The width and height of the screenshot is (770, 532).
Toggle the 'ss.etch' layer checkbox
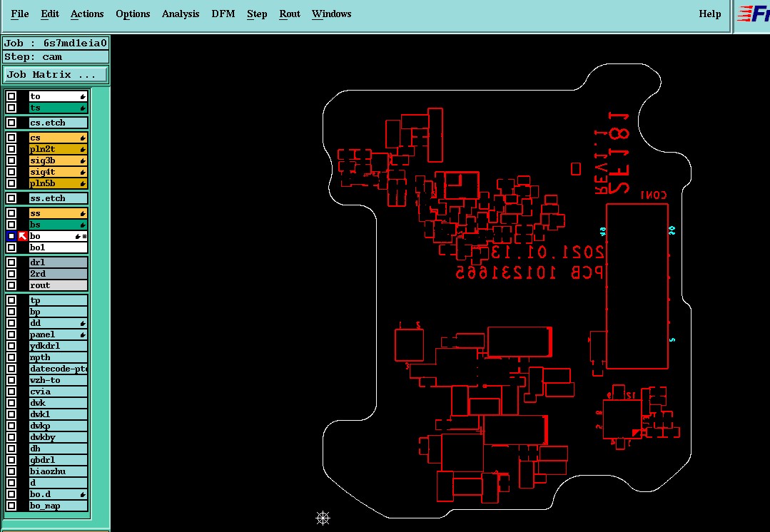click(x=11, y=198)
